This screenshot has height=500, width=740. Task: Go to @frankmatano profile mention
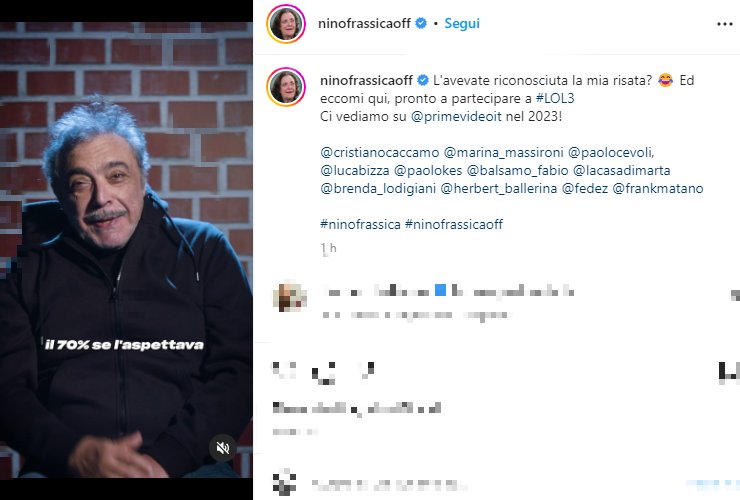click(657, 188)
